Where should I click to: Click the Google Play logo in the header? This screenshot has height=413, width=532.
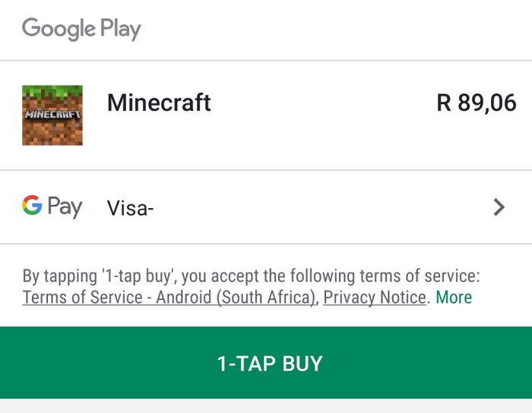81,30
